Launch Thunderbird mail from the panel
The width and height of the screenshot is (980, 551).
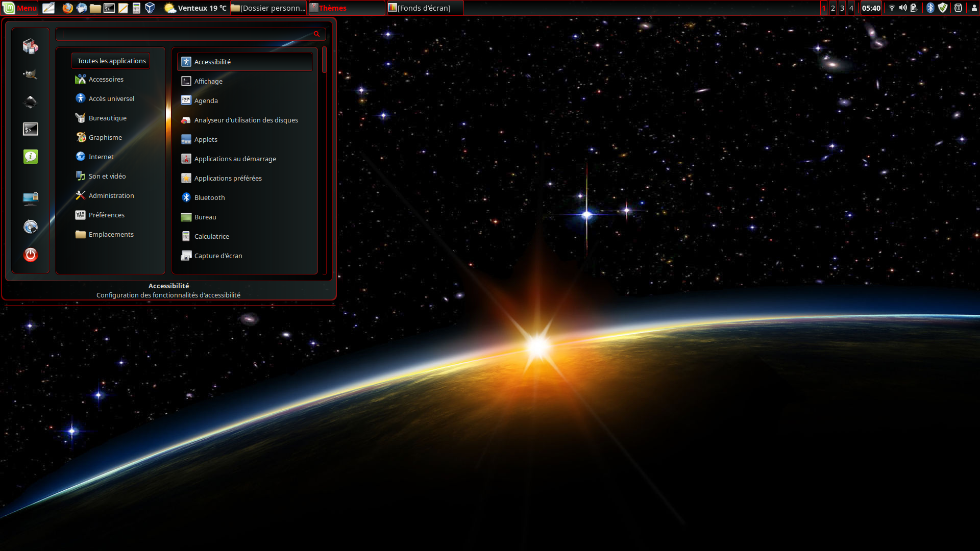point(82,8)
